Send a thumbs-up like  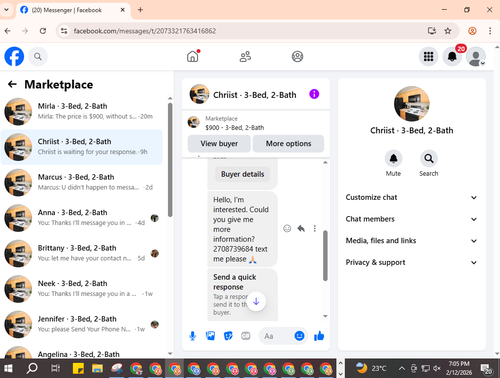coord(319,336)
